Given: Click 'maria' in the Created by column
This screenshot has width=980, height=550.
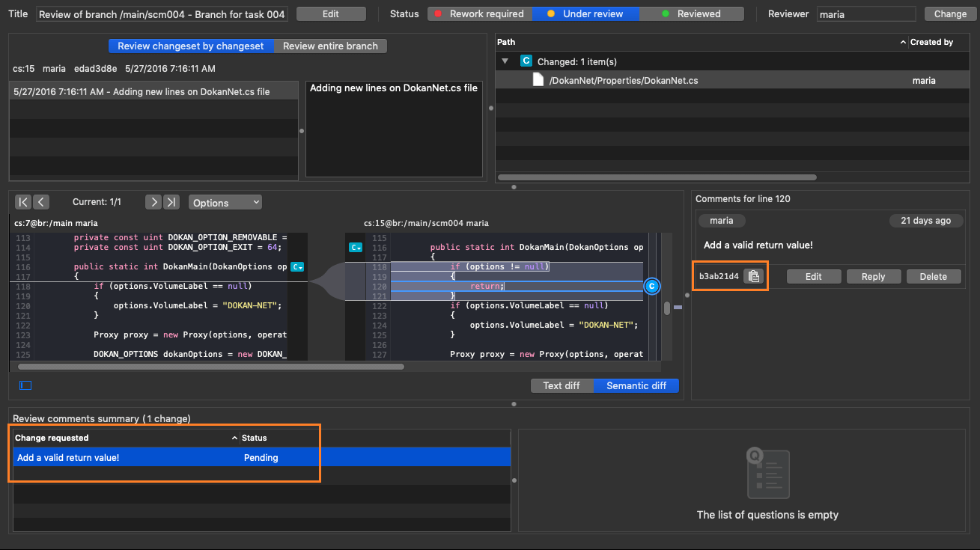Looking at the screenshot, I should [x=924, y=80].
